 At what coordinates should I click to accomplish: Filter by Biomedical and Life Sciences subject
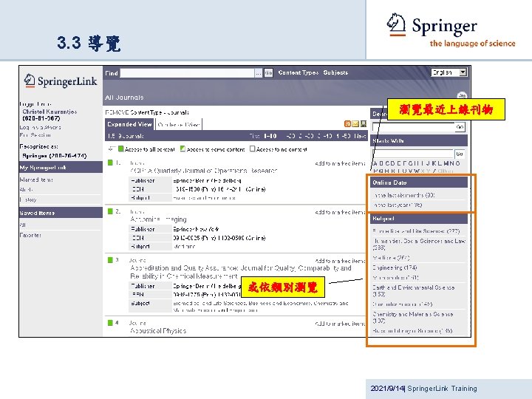pos(416,231)
